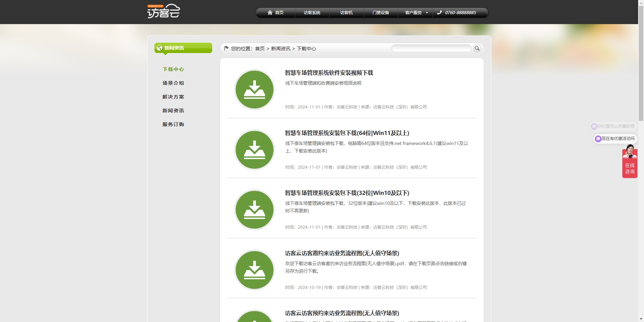This screenshot has width=644, height=322.
Task: Click 下载中心 in the breadcrumb path
Action: [x=307, y=49]
